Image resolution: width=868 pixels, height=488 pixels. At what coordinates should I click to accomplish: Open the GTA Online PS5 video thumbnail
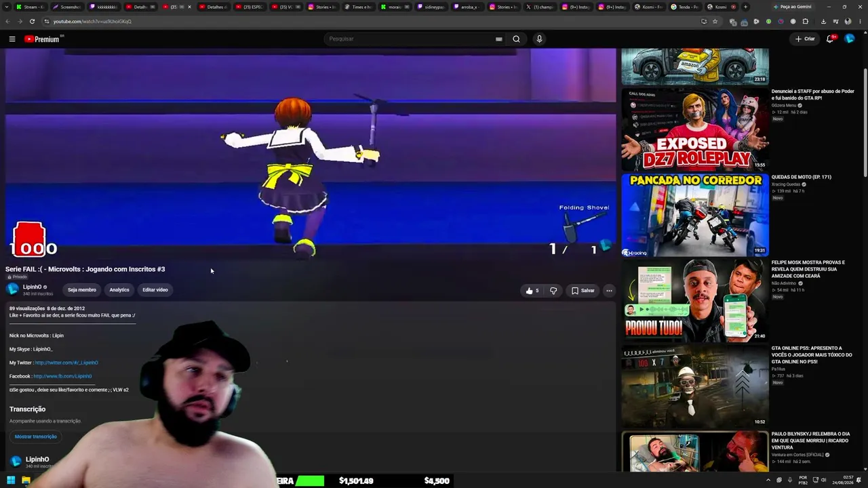[695, 386]
